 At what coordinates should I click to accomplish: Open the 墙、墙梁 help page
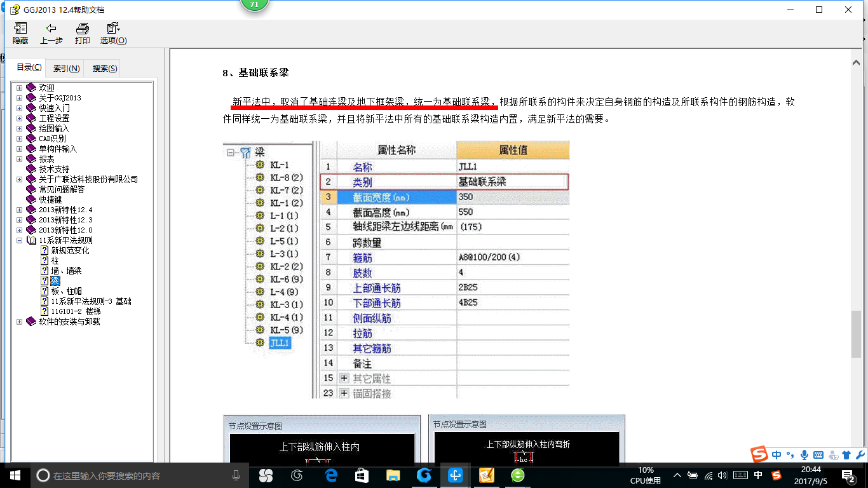coord(66,271)
